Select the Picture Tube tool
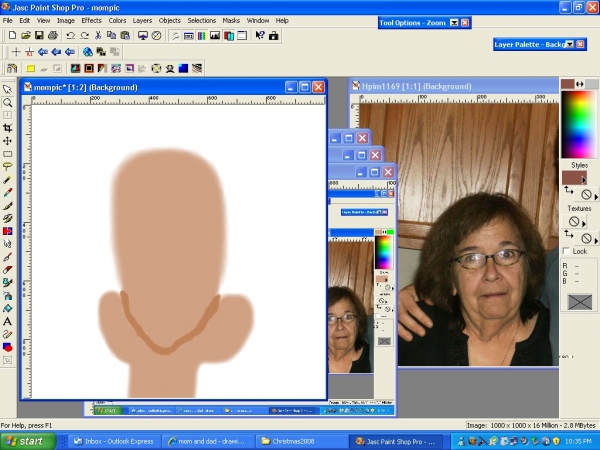This screenshot has width=600, height=450. point(7,283)
